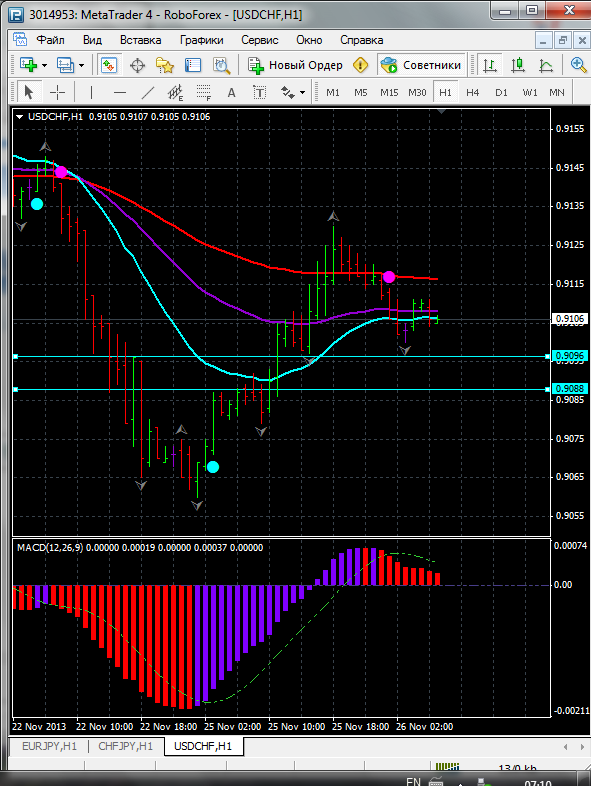Image resolution: width=600 pixels, height=786 pixels.
Task: Select the USDCHF,H1 chart tab
Action: (x=203, y=746)
